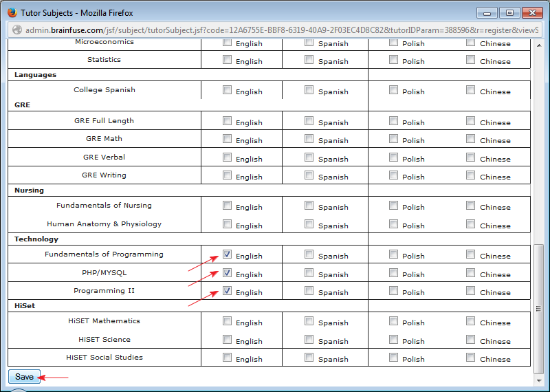The image size is (550, 392).
Task: Click the Technology section heading
Action: [36, 239]
